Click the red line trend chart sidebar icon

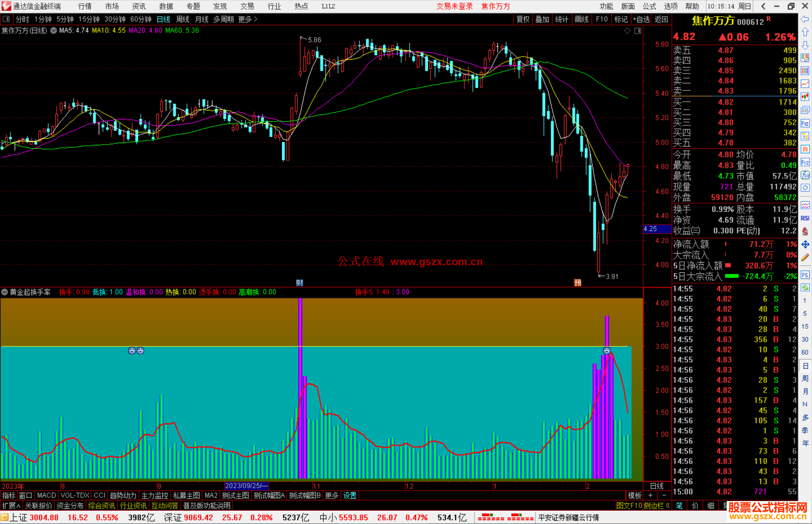(805, 84)
